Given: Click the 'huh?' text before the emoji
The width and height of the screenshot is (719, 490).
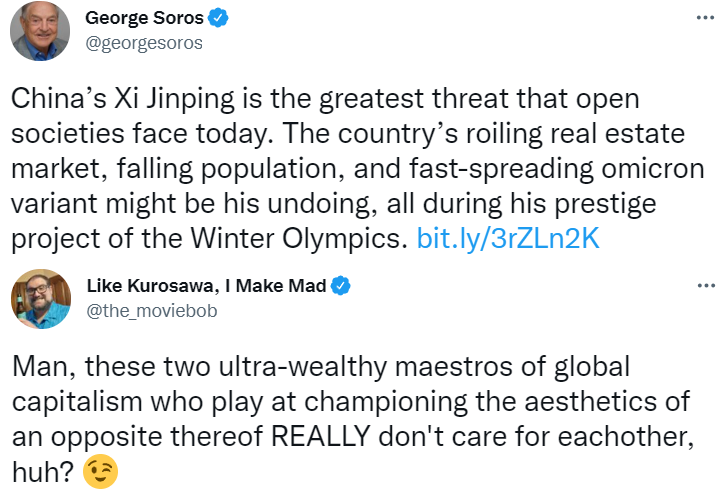Looking at the screenshot, I should pos(43,472).
